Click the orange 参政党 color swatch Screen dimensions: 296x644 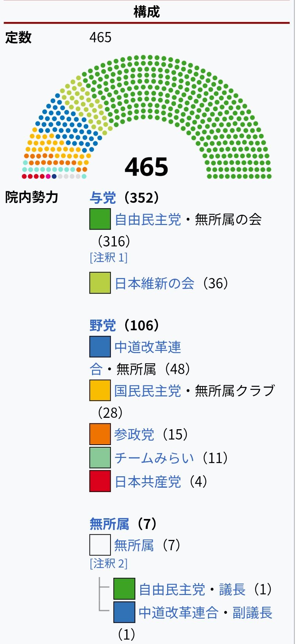(100, 434)
